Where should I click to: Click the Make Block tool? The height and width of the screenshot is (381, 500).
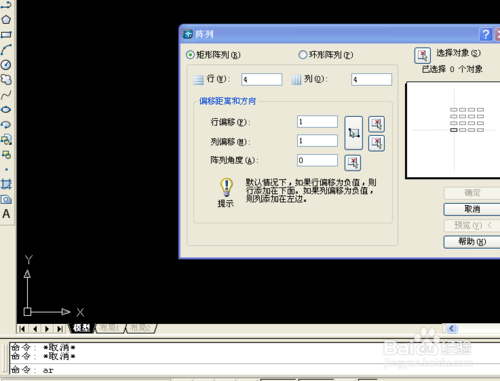click(6, 155)
